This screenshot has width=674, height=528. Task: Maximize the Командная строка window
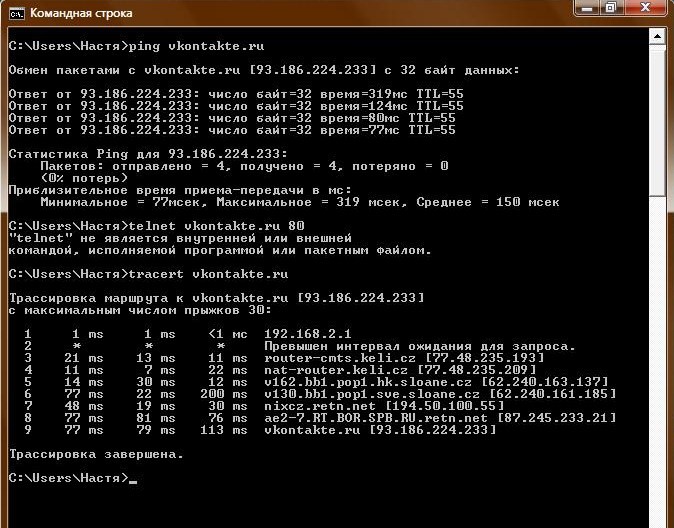click(x=611, y=8)
